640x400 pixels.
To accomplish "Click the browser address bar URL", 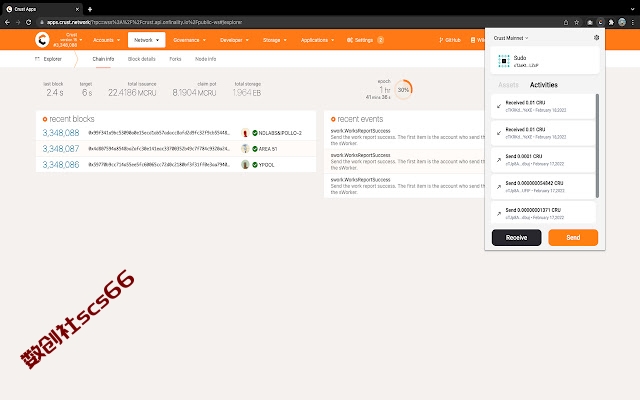I will (x=144, y=22).
